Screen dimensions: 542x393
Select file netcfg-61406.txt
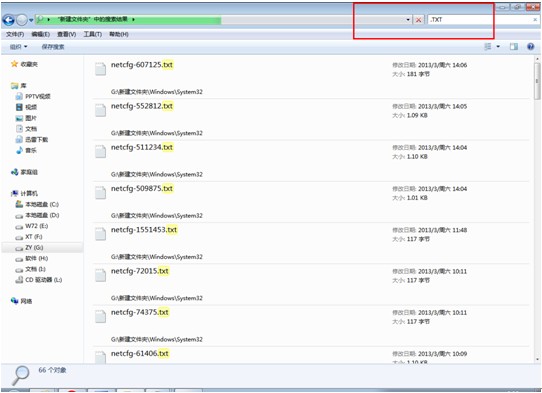(140, 353)
